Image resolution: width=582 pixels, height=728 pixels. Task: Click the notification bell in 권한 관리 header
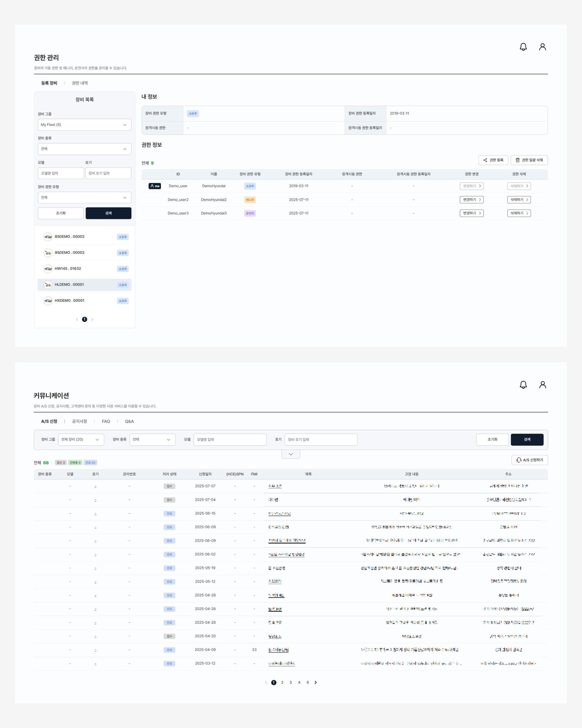click(523, 47)
